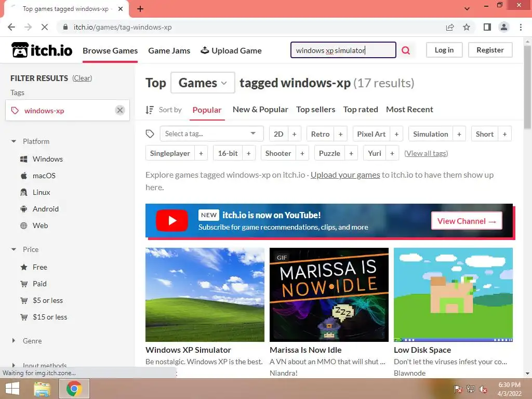Click the Action Center flag tray icon
The height and width of the screenshot is (399, 532).
point(458,389)
